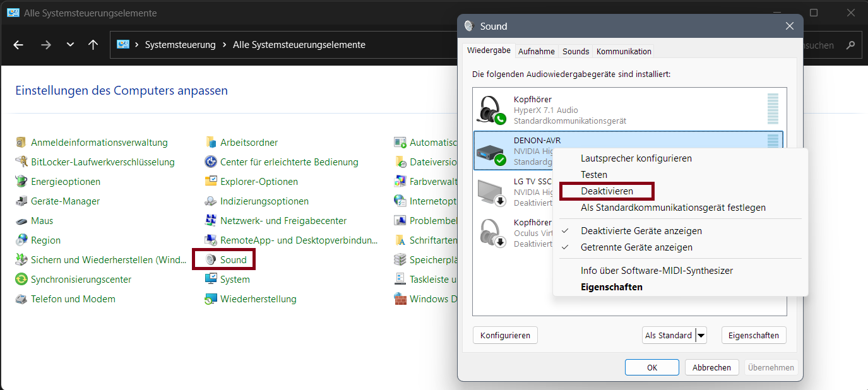This screenshot has width=868, height=390.
Task: Expand the Als Standard dropdown arrow
Action: point(701,336)
